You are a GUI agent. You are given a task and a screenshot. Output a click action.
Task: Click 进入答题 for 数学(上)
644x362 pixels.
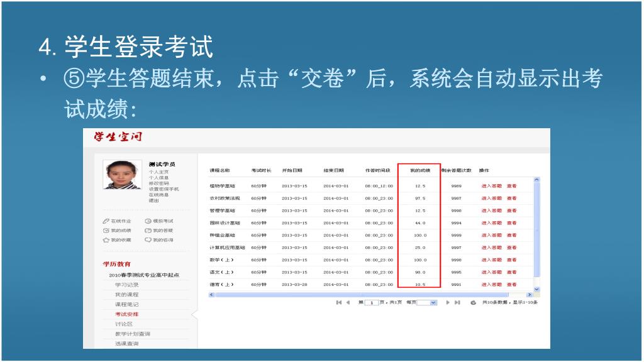point(492,260)
